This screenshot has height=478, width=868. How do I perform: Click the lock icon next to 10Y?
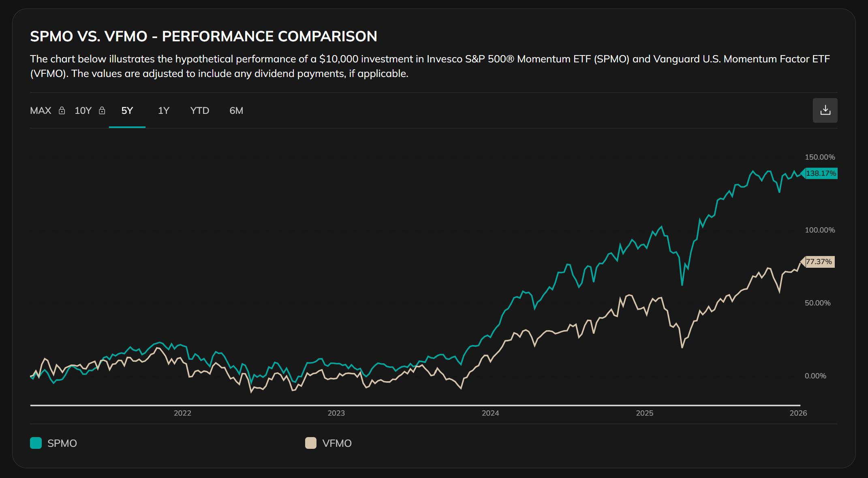click(102, 111)
